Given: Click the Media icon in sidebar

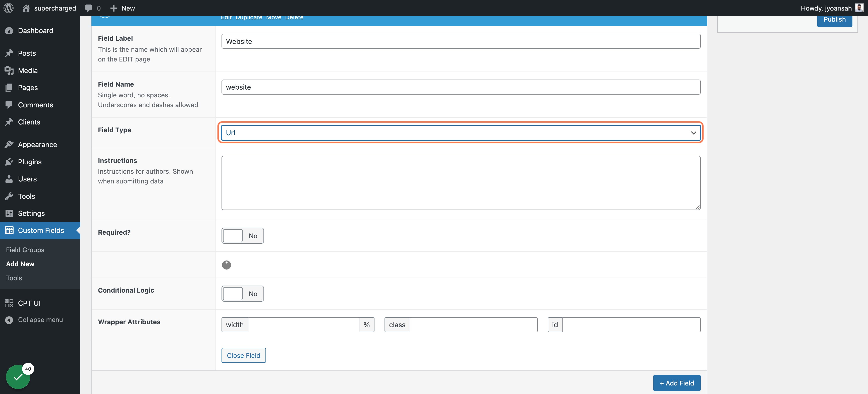Looking at the screenshot, I should pyautogui.click(x=9, y=70).
